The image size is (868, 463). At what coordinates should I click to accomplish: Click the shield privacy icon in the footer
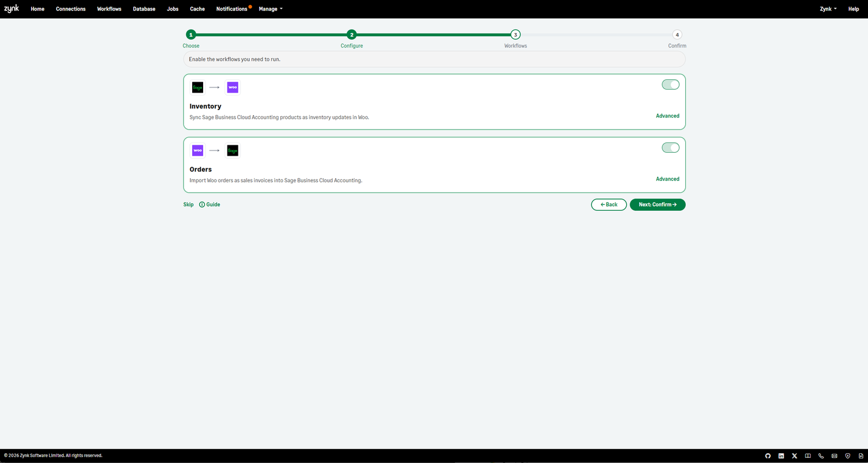pyautogui.click(x=848, y=455)
